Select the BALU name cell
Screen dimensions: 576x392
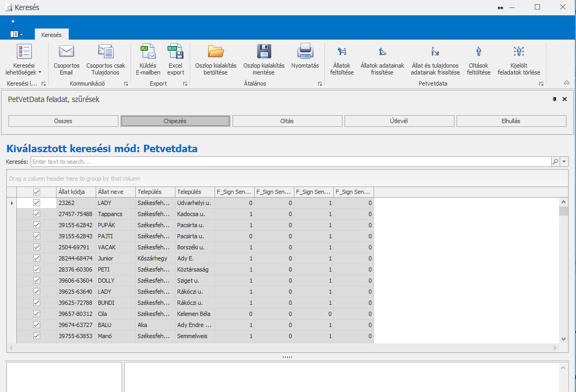(116, 325)
